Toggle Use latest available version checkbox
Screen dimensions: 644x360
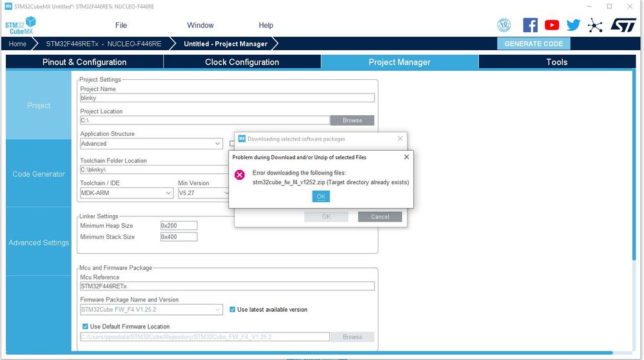tap(233, 310)
